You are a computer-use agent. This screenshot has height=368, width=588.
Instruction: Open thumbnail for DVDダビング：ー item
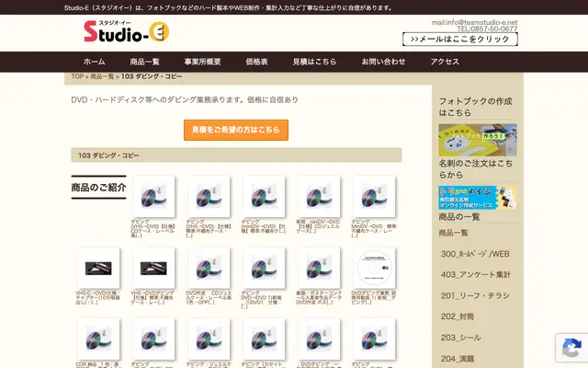point(319,339)
